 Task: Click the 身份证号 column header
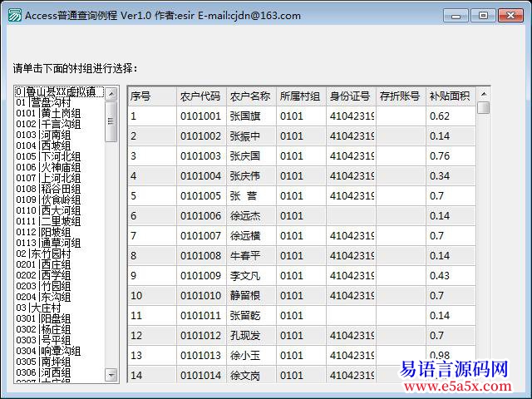pos(350,96)
